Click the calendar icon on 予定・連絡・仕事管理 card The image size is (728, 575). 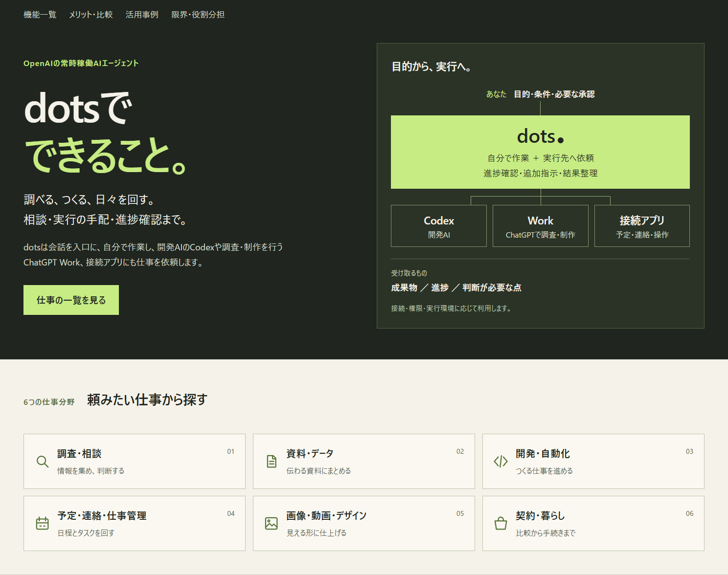pyautogui.click(x=43, y=524)
